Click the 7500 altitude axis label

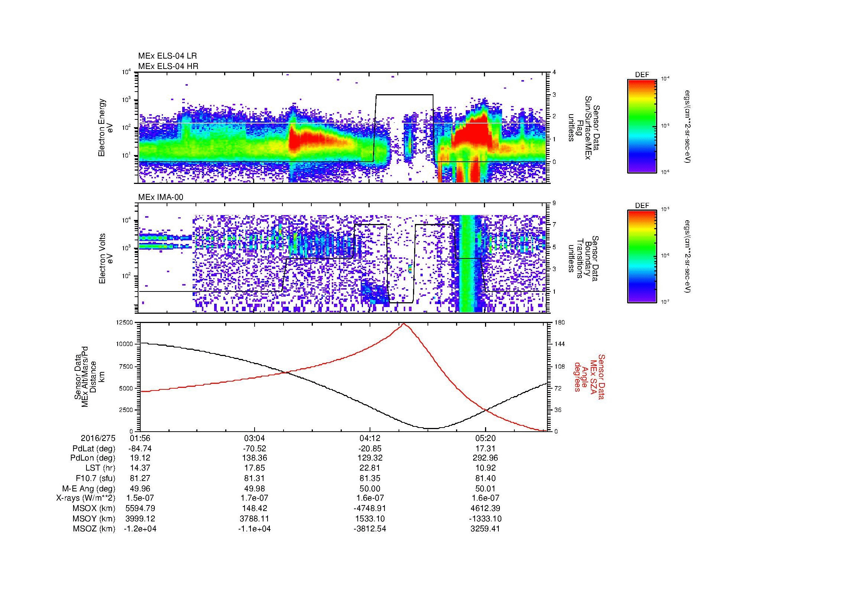point(126,366)
